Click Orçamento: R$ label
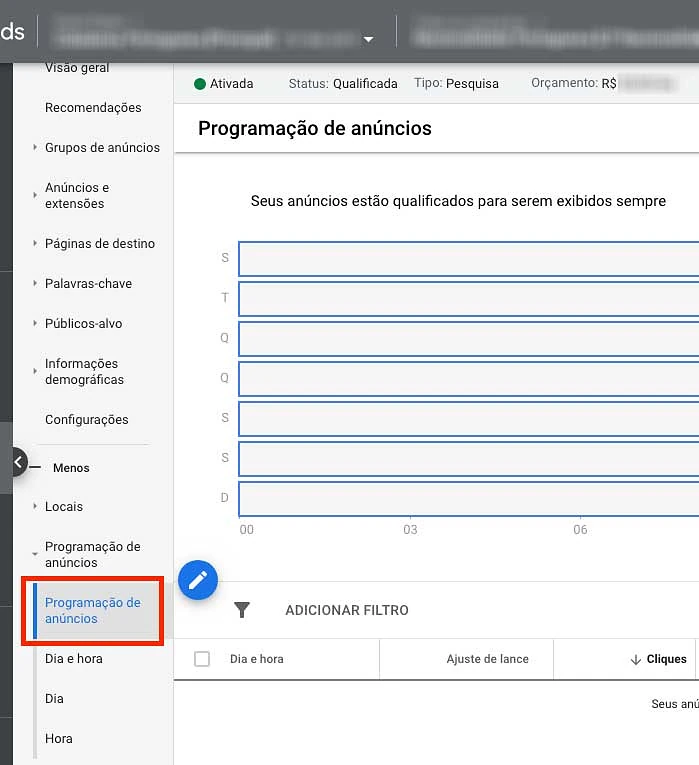Image resolution: width=699 pixels, height=765 pixels. pos(574,83)
